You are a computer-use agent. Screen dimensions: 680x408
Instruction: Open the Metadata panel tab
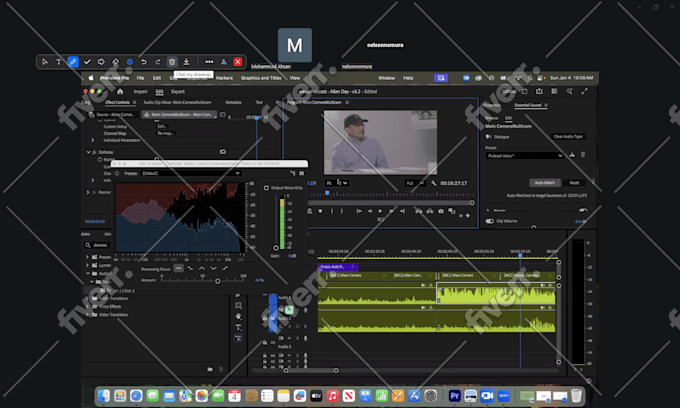233,102
